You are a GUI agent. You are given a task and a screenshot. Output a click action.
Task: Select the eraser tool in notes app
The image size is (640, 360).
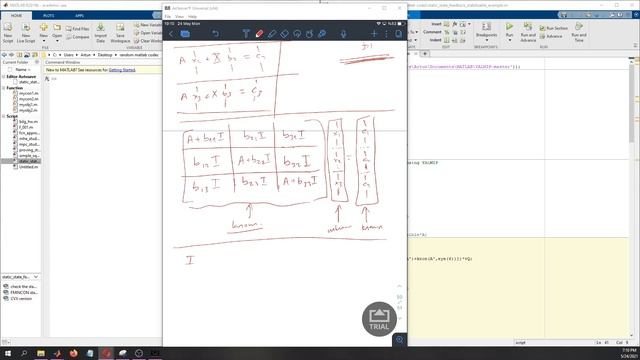[x=284, y=34]
